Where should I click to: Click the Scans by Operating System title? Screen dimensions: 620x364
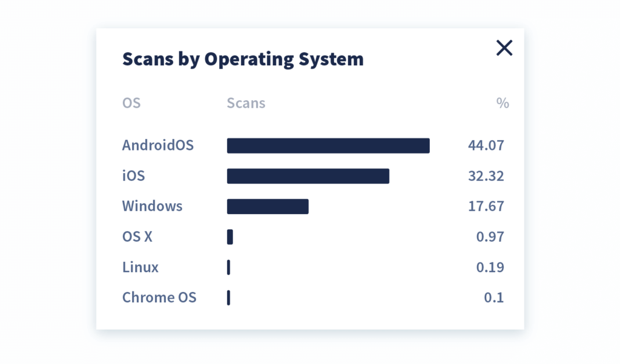pos(243,59)
